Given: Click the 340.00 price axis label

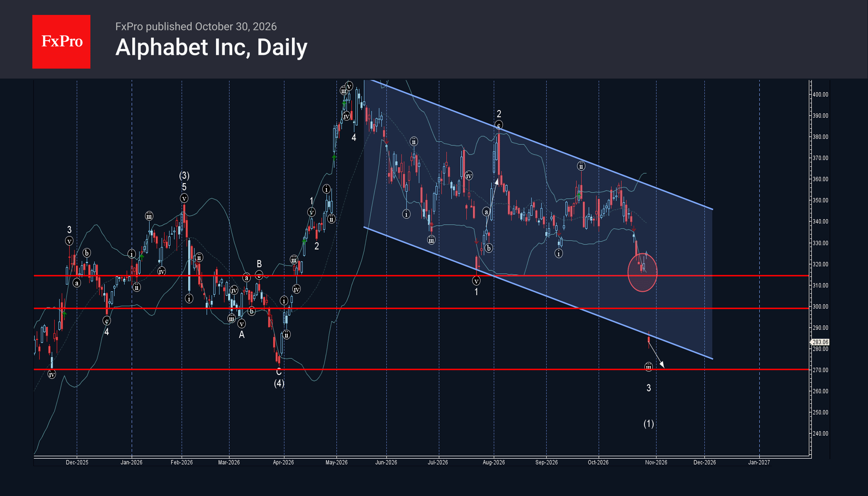Looking at the screenshot, I should tap(820, 221).
